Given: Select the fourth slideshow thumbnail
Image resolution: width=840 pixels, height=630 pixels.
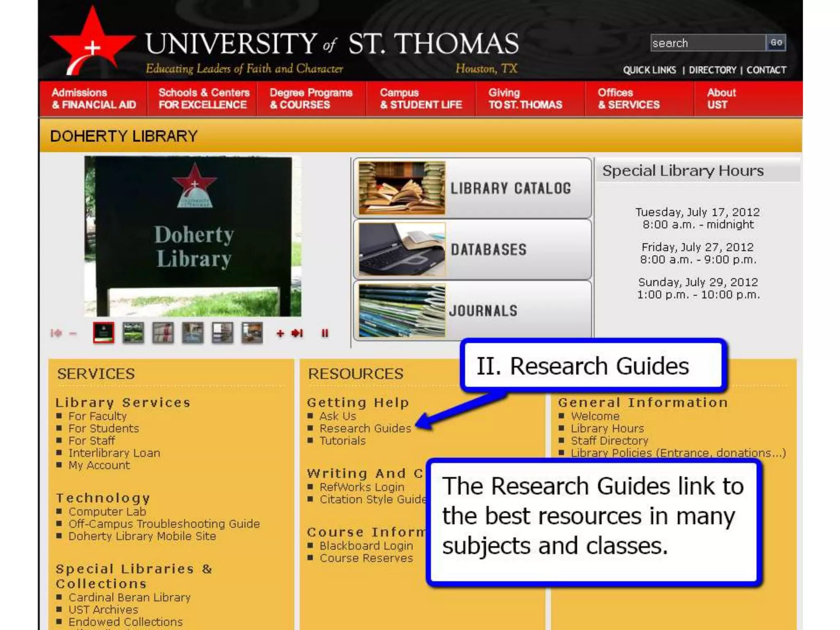Looking at the screenshot, I should click(x=193, y=332).
